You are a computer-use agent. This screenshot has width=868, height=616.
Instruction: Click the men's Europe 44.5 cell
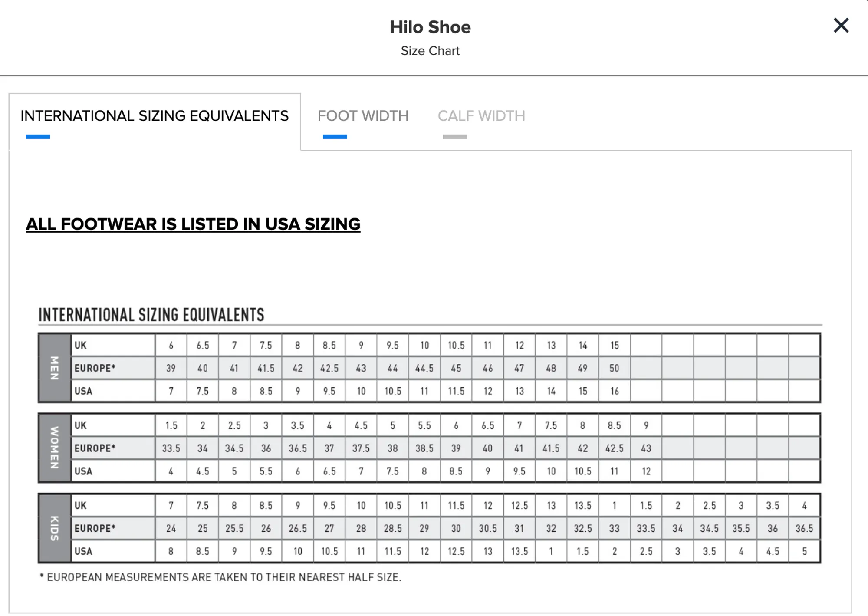pyautogui.click(x=424, y=369)
